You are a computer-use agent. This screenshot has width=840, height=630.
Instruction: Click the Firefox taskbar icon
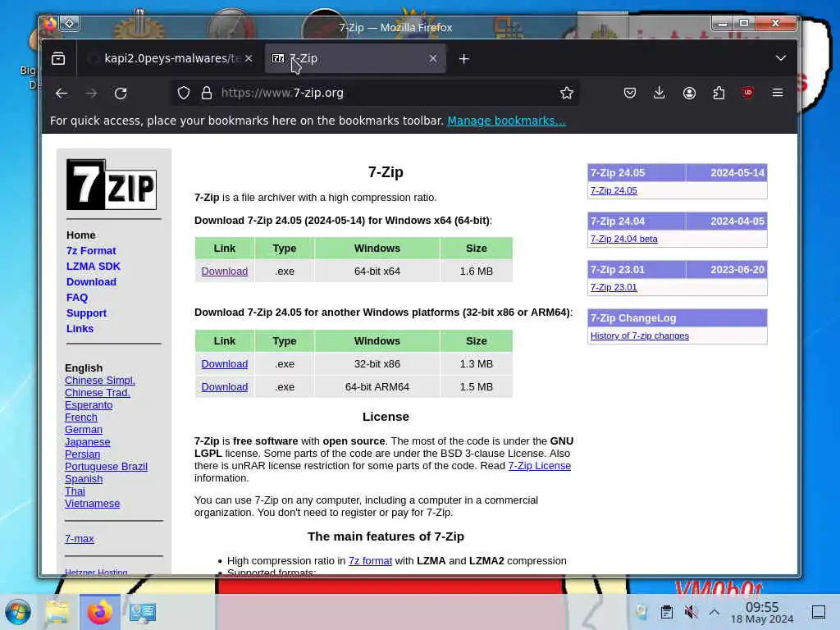(x=99, y=612)
